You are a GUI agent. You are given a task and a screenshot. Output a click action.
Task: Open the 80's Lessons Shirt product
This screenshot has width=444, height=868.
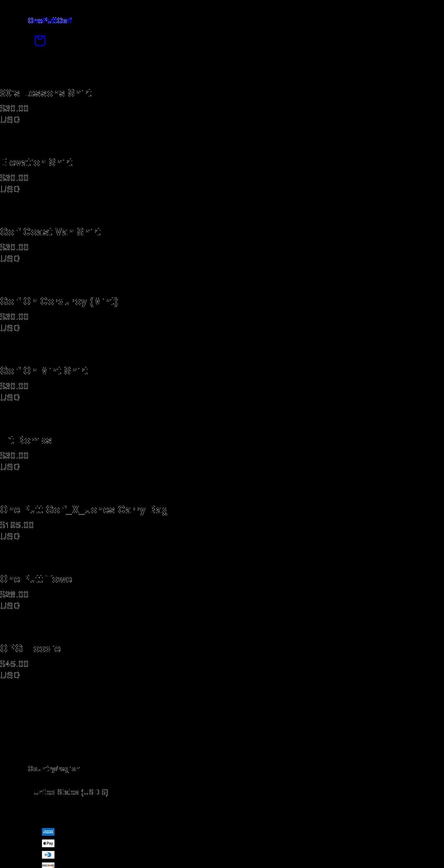click(46, 93)
